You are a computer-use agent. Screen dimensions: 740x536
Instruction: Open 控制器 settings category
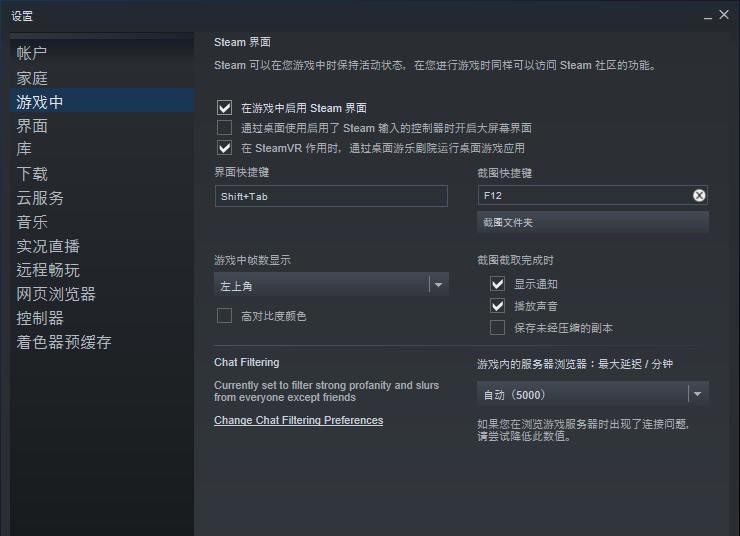(x=102, y=318)
